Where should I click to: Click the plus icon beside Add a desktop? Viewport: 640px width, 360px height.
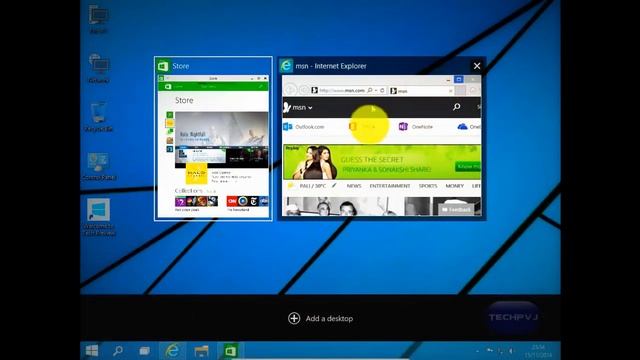tap(294, 318)
